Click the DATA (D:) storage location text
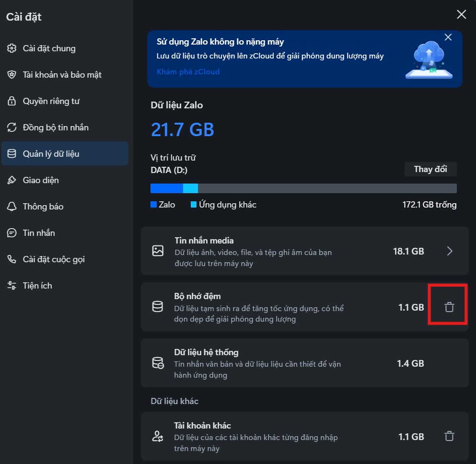The width and height of the screenshot is (476, 464). click(169, 170)
